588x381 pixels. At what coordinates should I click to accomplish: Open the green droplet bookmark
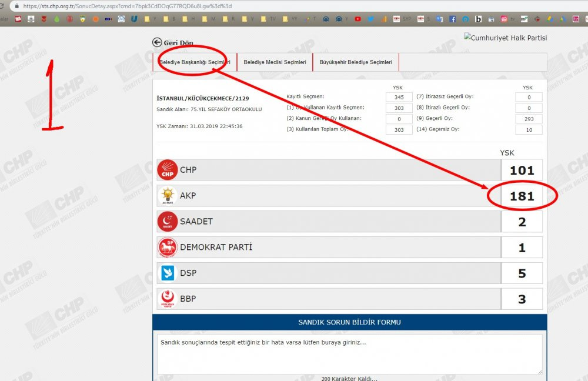56,19
